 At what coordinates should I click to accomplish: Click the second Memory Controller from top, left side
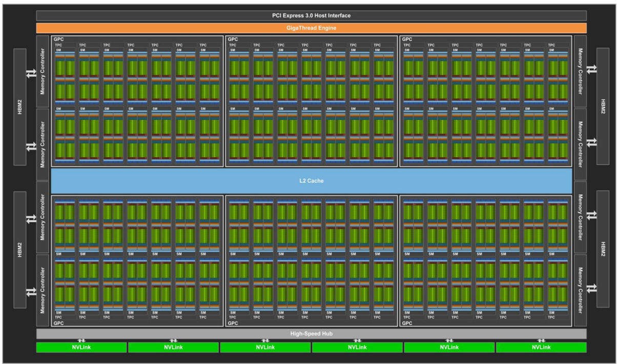tap(43, 144)
